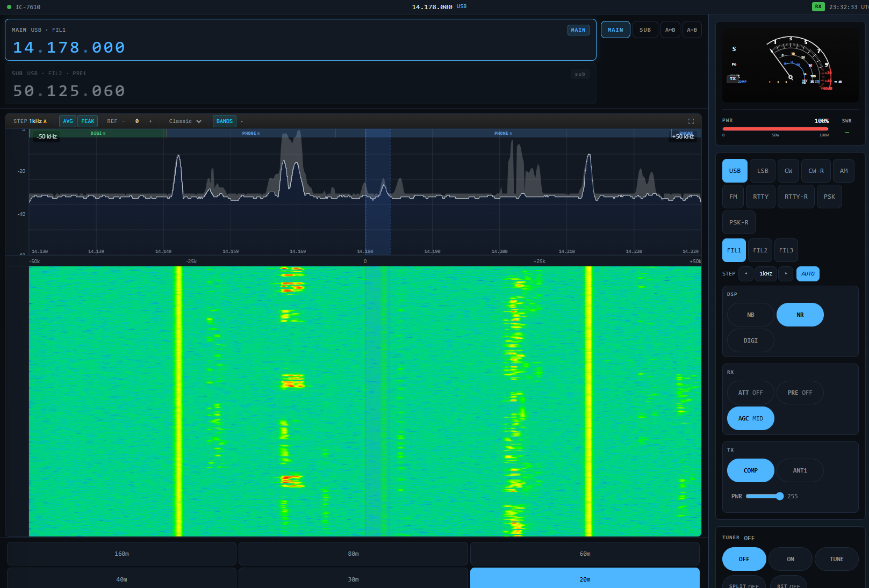Switch to the 80m band
The height and width of the screenshot is (588, 869).
(x=353, y=554)
